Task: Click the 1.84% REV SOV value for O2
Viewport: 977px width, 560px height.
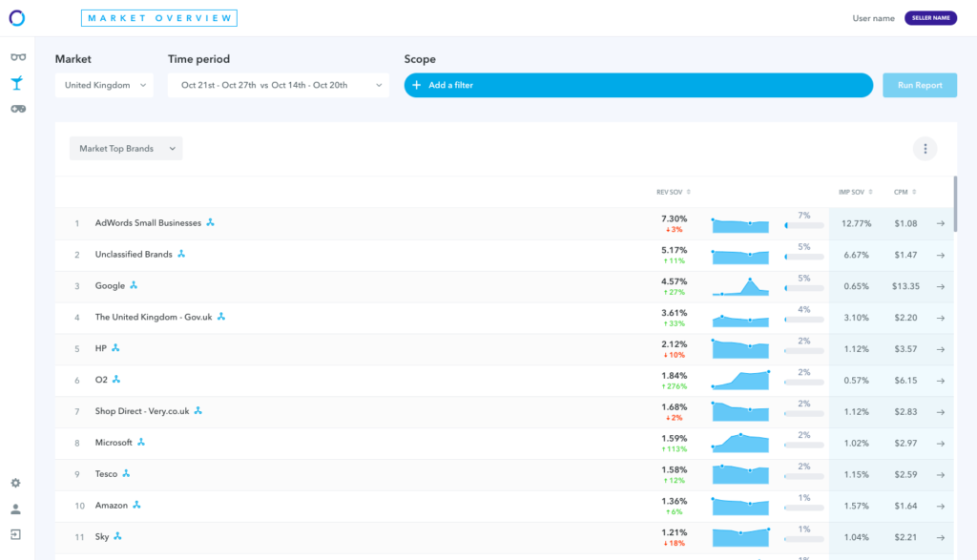Action: pos(675,376)
